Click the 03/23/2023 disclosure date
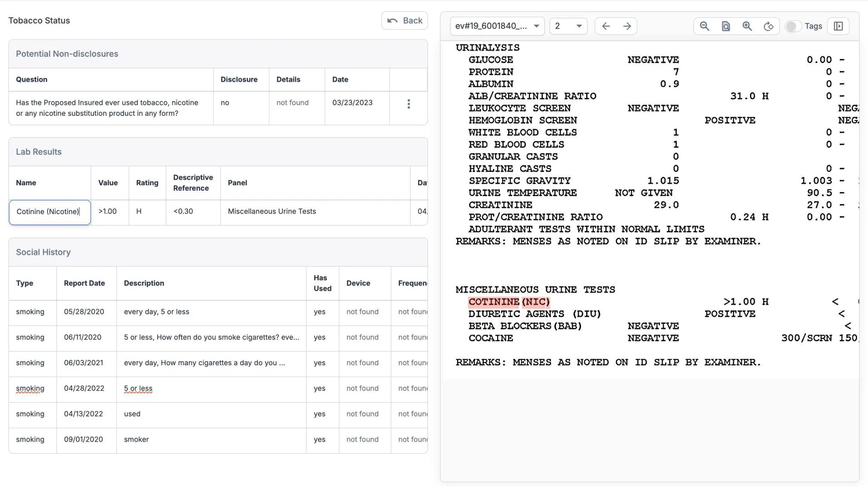868x487 pixels. pyautogui.click(x=352, y=103)
